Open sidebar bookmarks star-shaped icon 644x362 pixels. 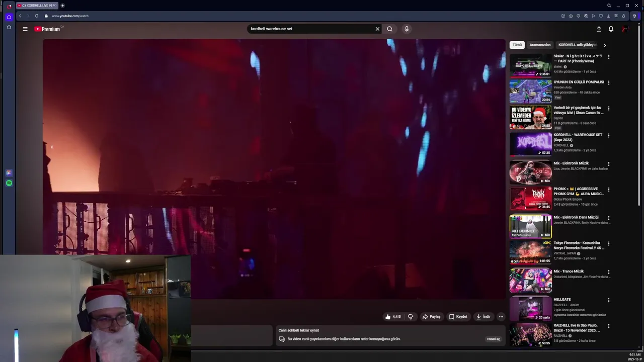point(9,27)
